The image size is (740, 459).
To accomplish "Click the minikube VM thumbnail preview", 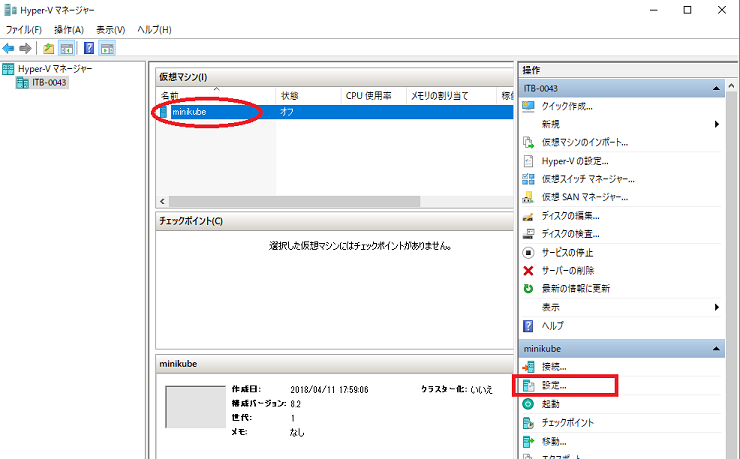I will (x=195, y=407).
